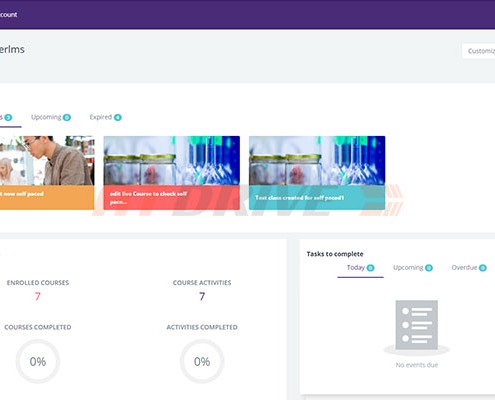Click the 'No events due' text

coord(417,365)
